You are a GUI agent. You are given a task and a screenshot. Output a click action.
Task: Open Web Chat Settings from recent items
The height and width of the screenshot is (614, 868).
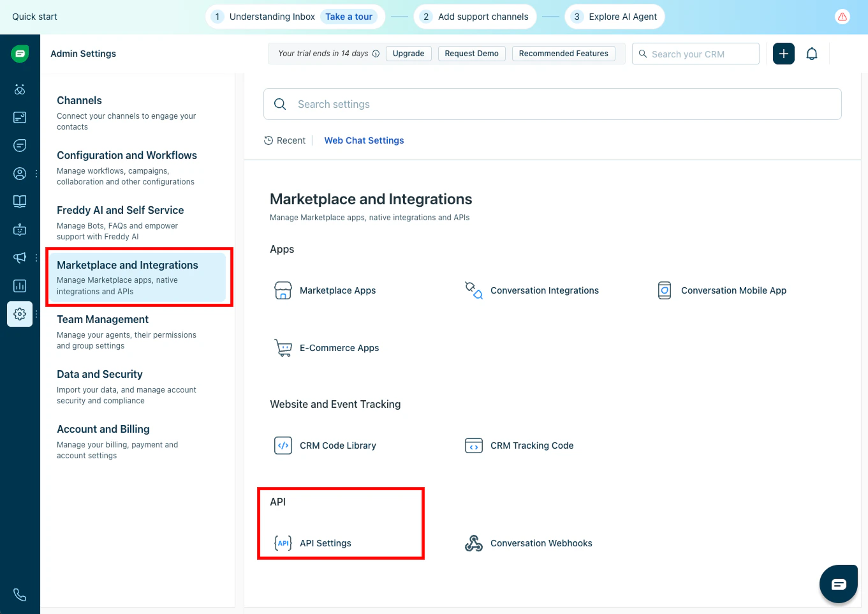pos(364,140)
